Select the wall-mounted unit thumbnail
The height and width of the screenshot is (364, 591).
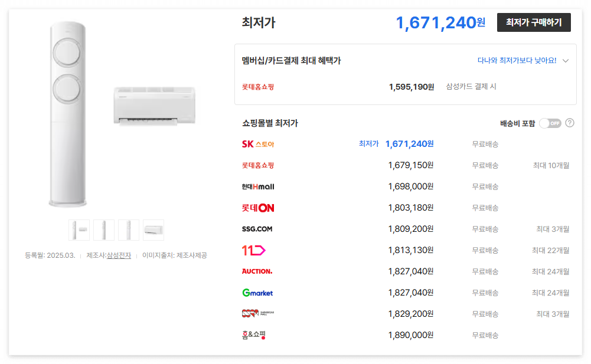pyautogui.click(x=153, y=229)
